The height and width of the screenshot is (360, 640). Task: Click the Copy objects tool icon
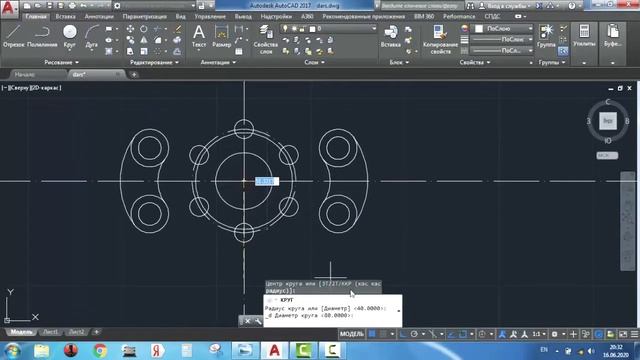[130, 40]
